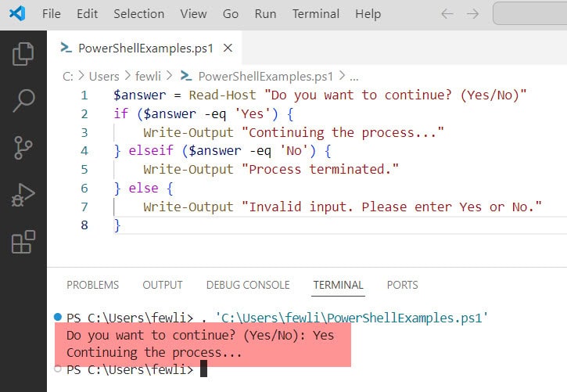
Task: Click the blue command decoration dot in terminal
Action: click(x=58, y=317)
